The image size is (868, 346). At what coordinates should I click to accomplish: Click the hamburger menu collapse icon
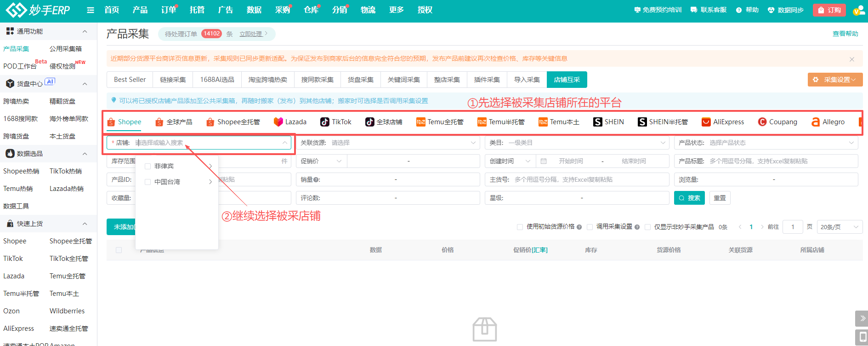click(91, 10)
